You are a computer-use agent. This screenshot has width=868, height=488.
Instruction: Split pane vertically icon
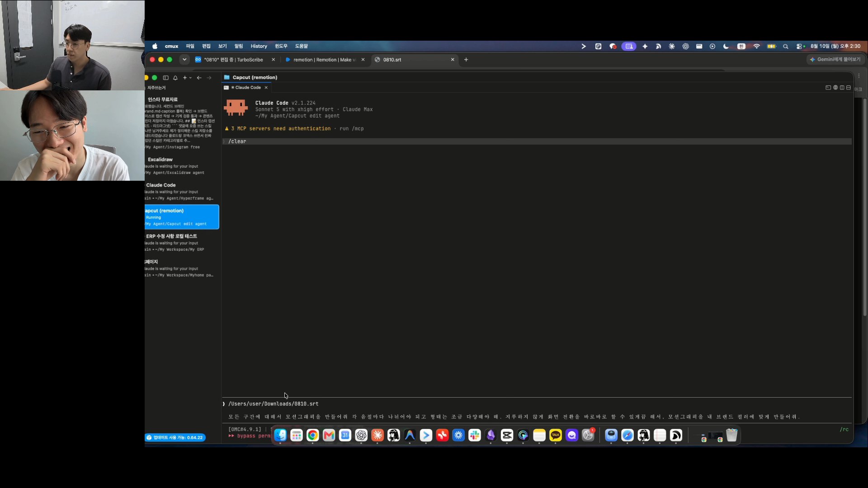842,88
